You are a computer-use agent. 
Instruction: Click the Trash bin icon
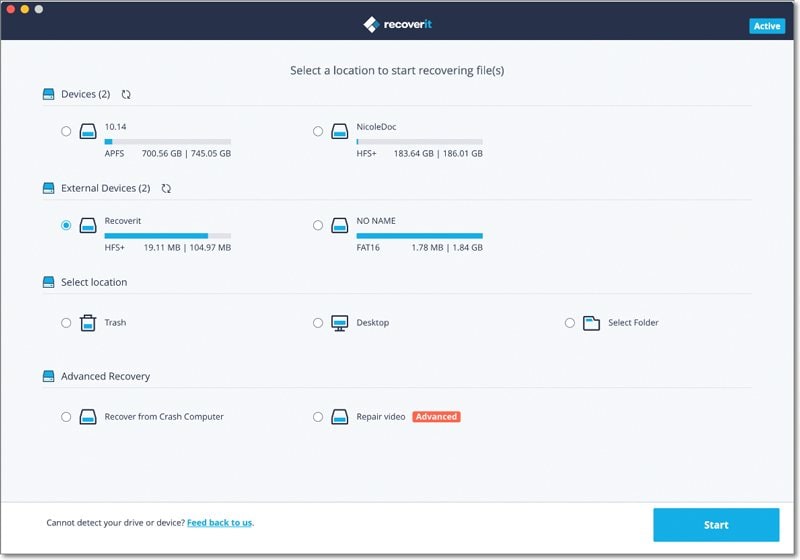point(88,323)
